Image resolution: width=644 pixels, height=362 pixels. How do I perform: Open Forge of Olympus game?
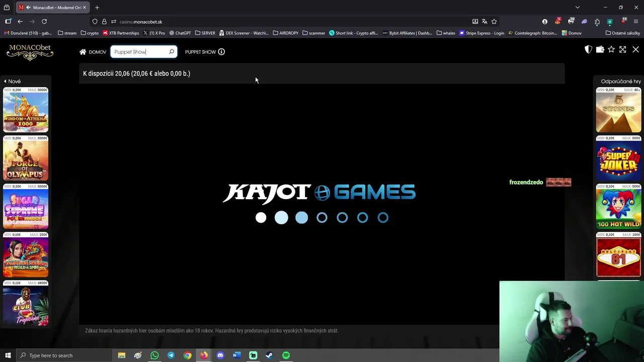point(26,158)
